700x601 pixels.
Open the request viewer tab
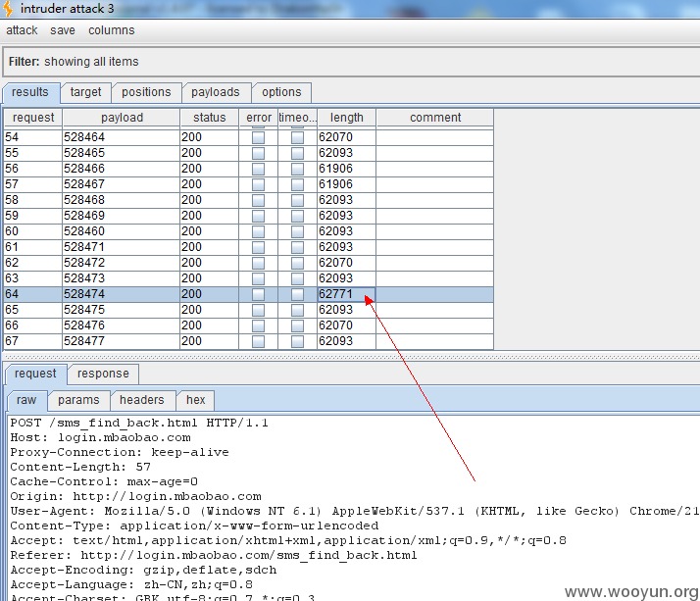pos(35,374)
